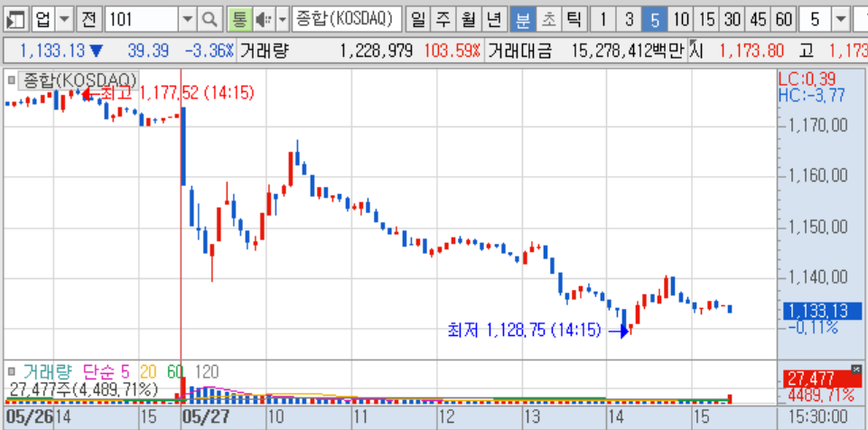Select the 분 minute chart toggle
868x430 pixels.
pos(522,21)
